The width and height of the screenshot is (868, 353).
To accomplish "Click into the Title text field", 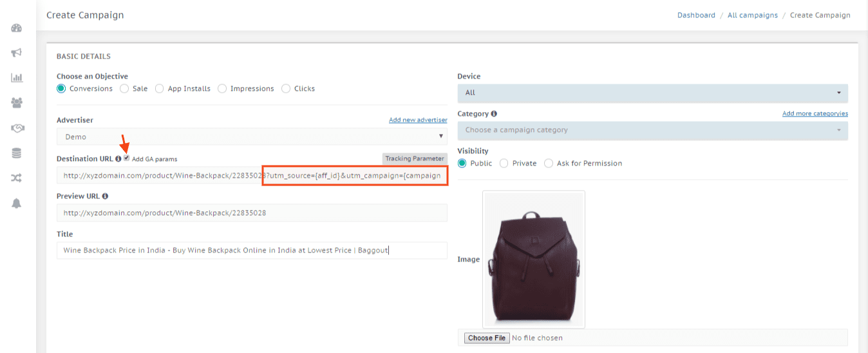I will 252,250.
